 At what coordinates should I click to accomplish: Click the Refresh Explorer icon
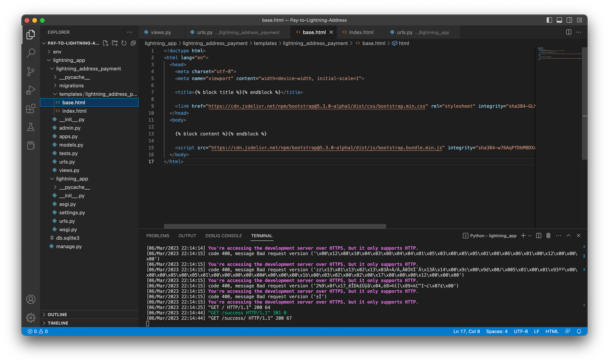pyautogui.click(x=124, y=43)
